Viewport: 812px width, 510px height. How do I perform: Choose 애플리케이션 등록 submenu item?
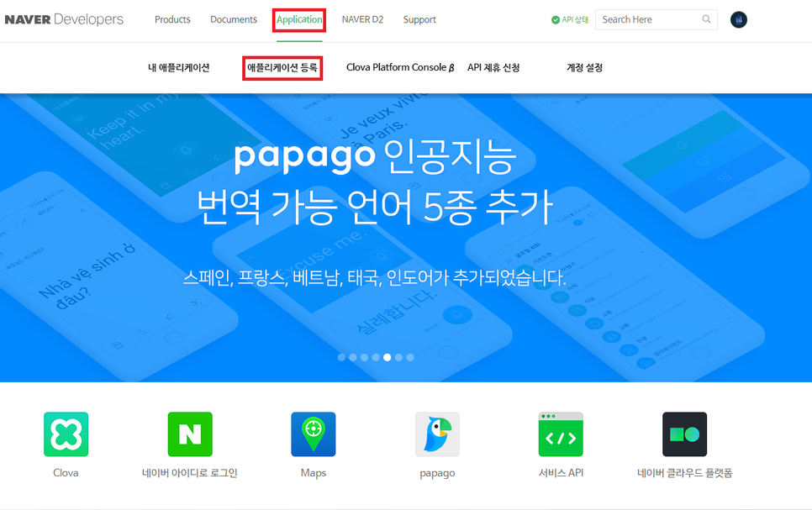[282, 67]
